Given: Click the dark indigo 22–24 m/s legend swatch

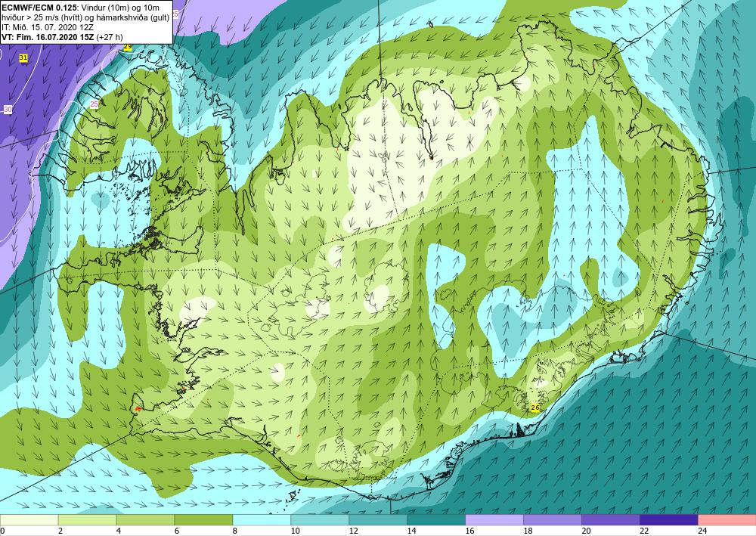Looking at the screenshot, I should (669, 520).
